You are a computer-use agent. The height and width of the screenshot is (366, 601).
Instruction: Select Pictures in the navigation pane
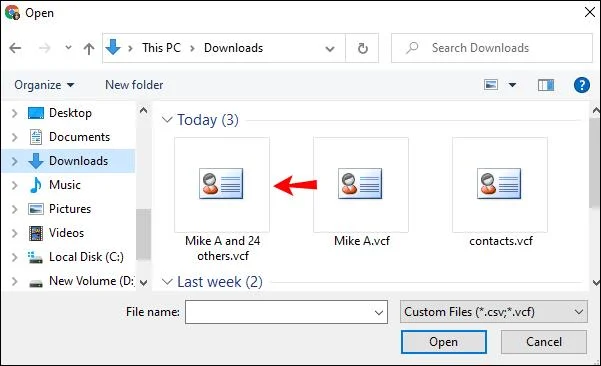tap(70, 209)
